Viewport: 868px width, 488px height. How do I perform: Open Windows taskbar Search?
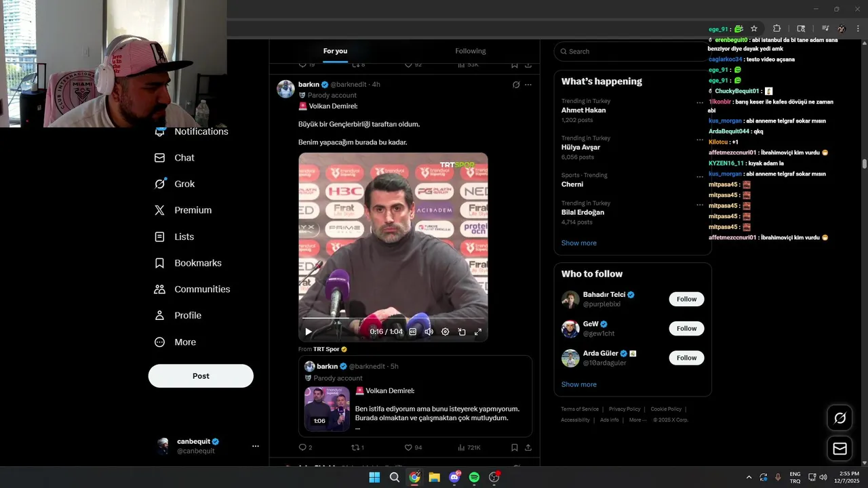tap(394, 477)
